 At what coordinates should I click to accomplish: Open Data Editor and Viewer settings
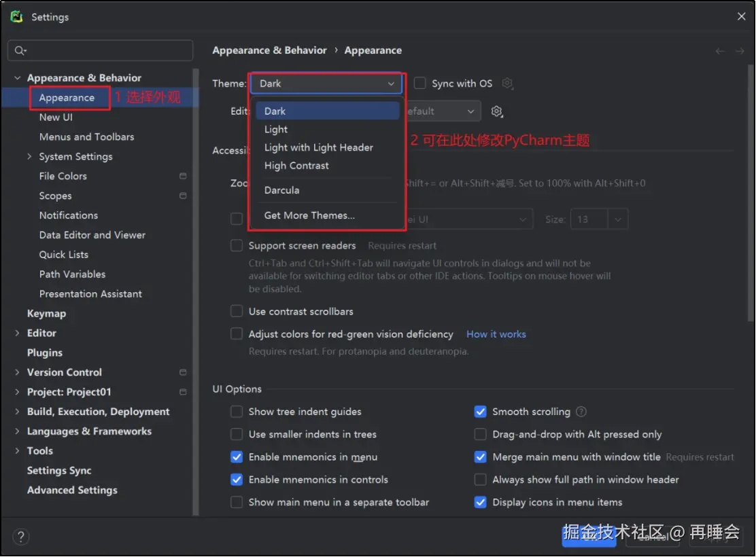(92, 235)
